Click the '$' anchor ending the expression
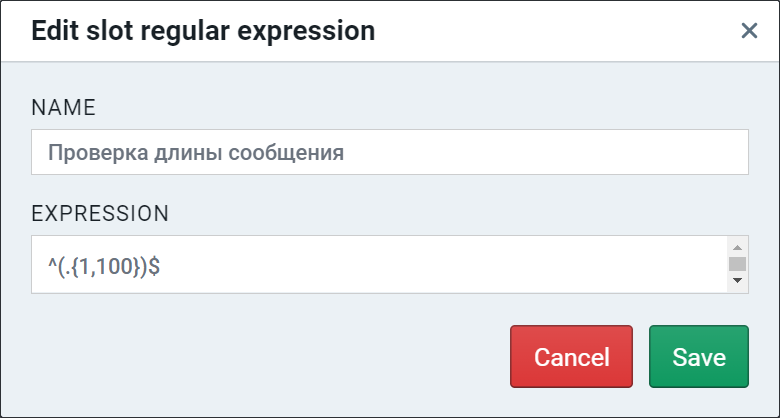Viewport: 780px width, 418px height. click(154, 268)
